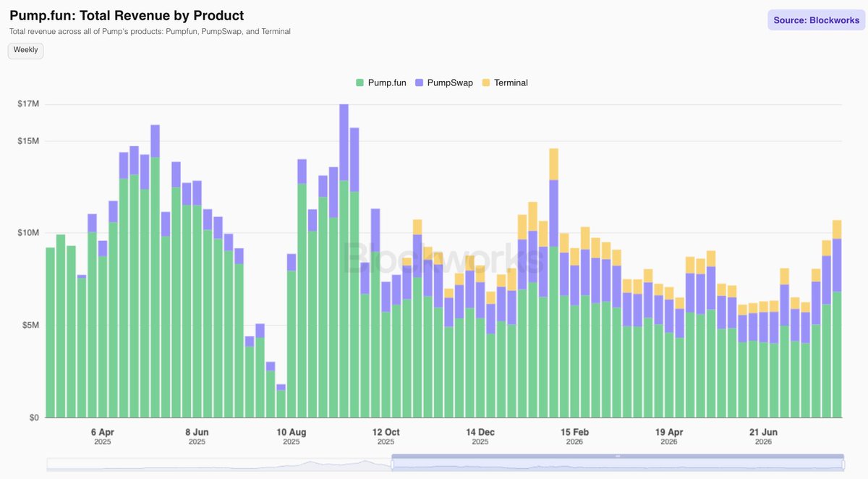Viewport: 868px width, 479px height.
Task: Click the last bar on the chart
Action: 837,319
